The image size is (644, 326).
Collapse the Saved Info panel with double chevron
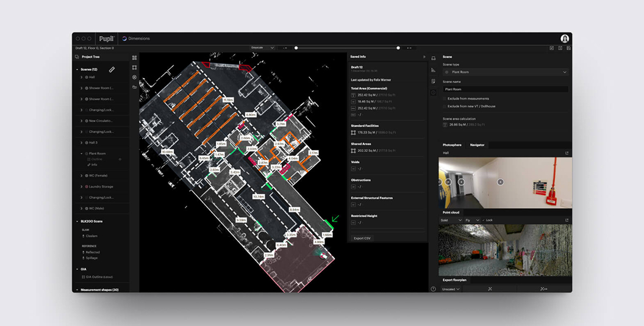click(x=424, y=57)
